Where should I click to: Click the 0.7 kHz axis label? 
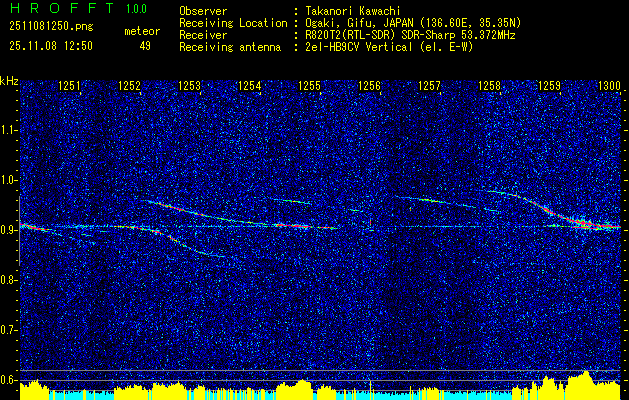tap(9, 330)
